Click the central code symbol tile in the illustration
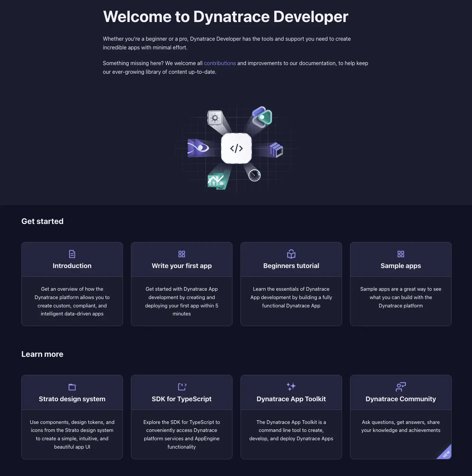 pyautogui.click(x=237, y=148)
